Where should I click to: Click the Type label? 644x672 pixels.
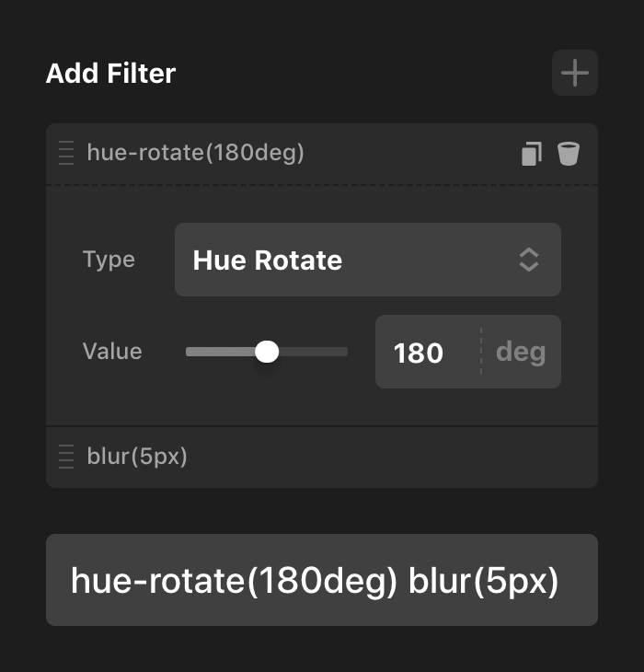point(109,260)
